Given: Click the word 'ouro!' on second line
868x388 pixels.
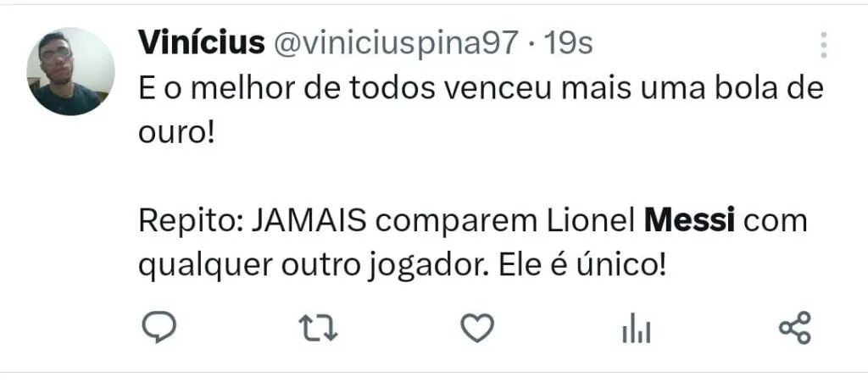Looking at the screenshot, I should [175, 132].
